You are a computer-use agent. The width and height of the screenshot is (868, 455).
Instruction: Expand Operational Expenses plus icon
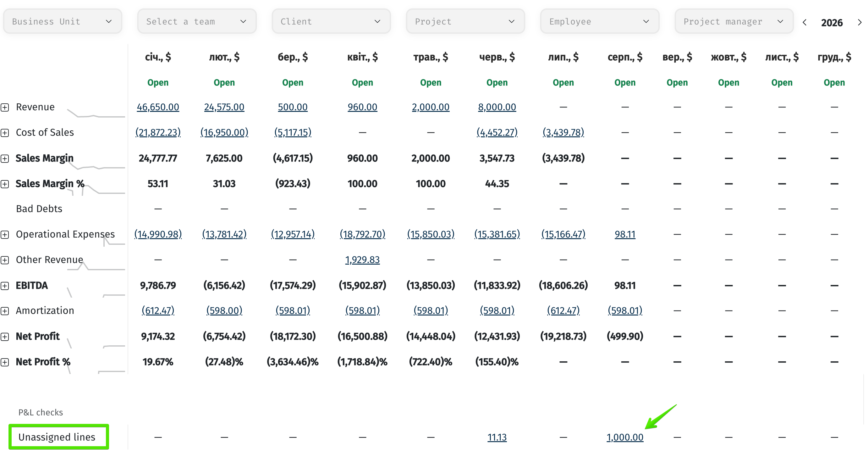5,235
